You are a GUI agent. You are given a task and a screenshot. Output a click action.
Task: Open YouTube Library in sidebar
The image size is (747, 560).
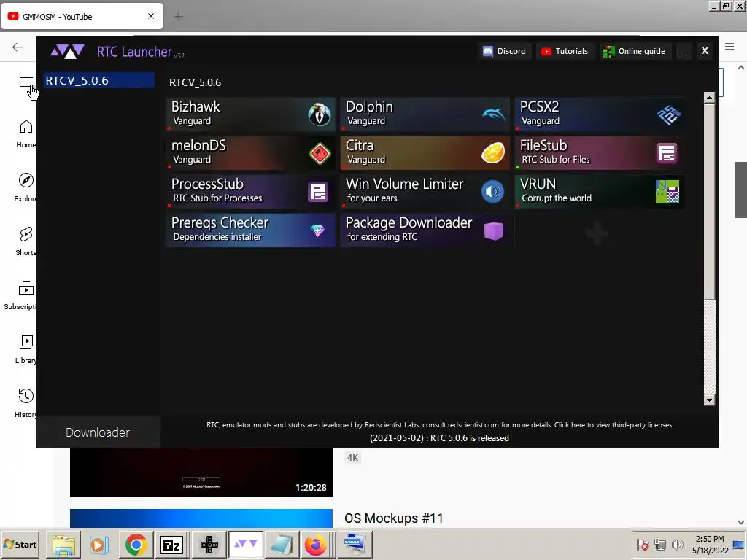tap(26, 349)
